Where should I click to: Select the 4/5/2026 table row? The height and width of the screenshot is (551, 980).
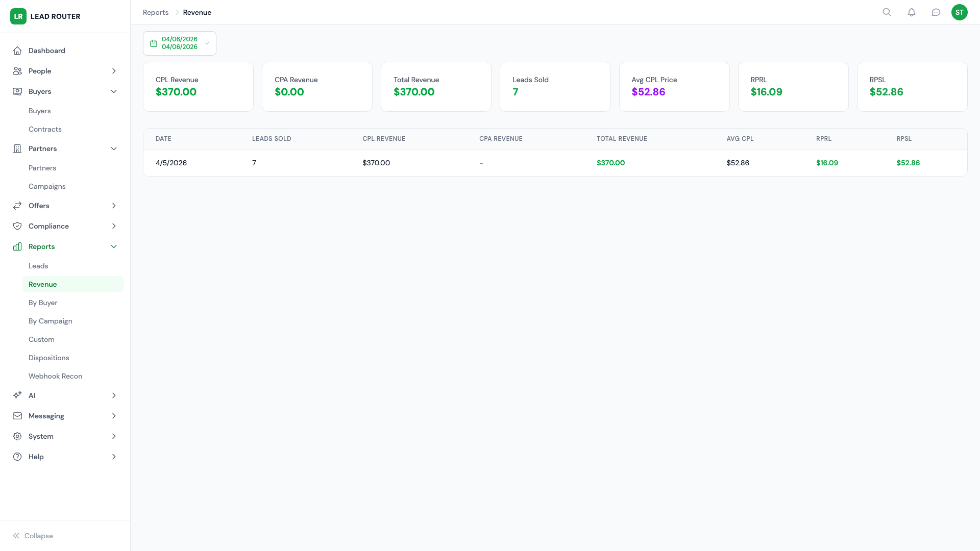171,163
